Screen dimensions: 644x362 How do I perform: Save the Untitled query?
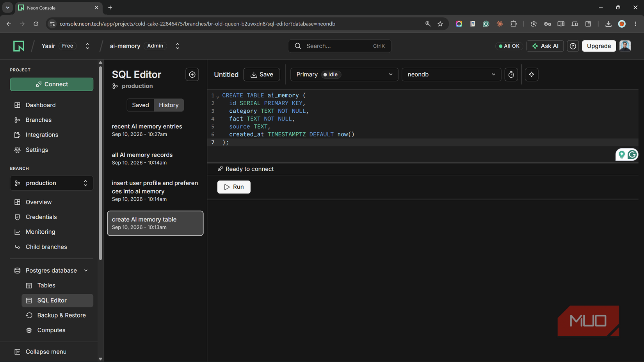coord(262,75)
